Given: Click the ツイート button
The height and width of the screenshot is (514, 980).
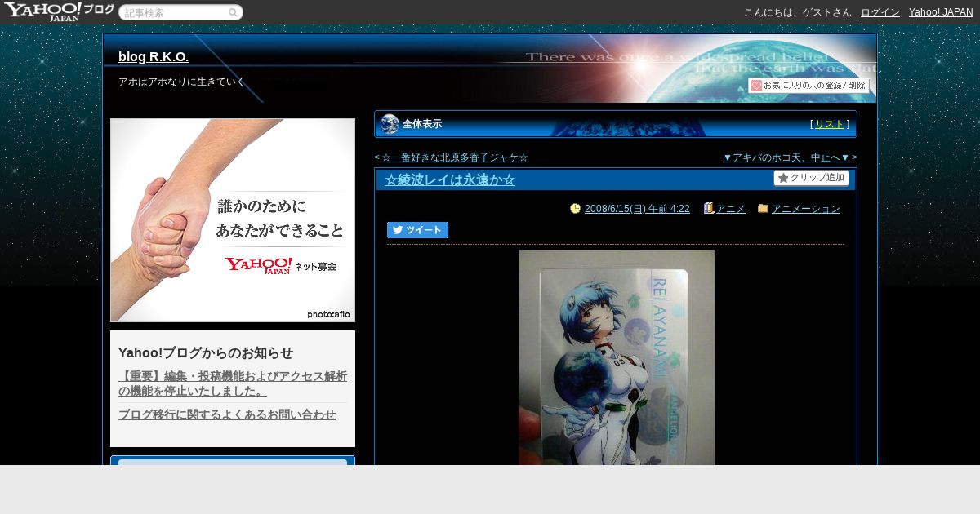Looking at the screenshot, I should pos(417,230).
